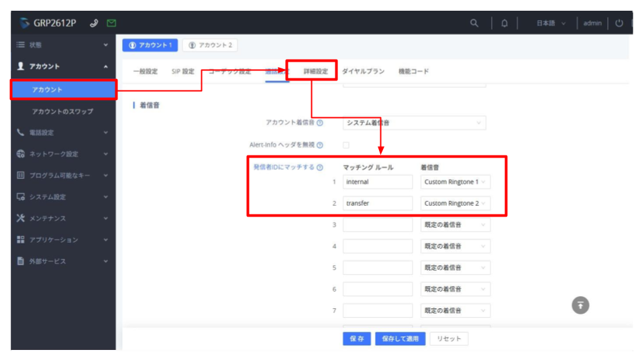Open Custom Ringtone 1 dropdown in row 1
Screen dimensions: 644x362
click(x=455, y=182)
